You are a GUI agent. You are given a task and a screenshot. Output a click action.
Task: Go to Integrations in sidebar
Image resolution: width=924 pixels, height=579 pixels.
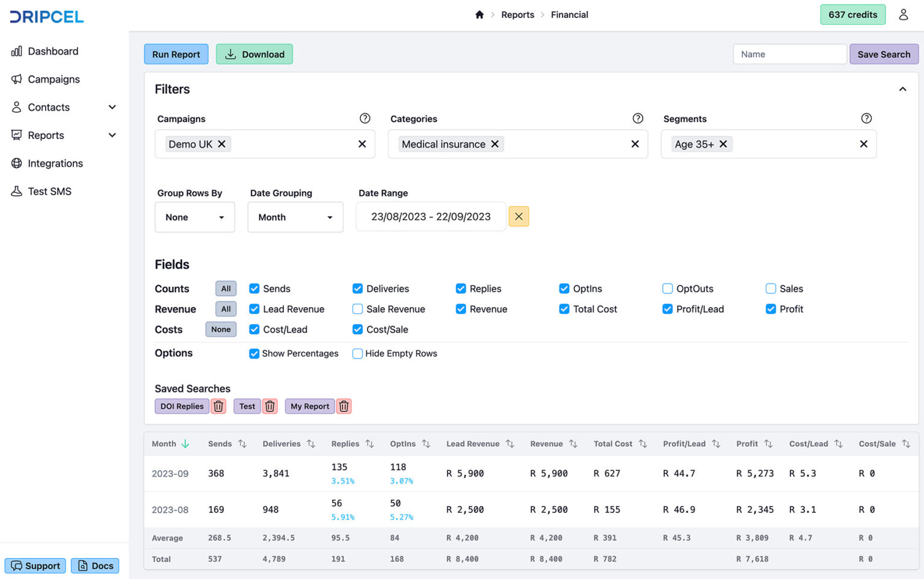tap(55, 164)
